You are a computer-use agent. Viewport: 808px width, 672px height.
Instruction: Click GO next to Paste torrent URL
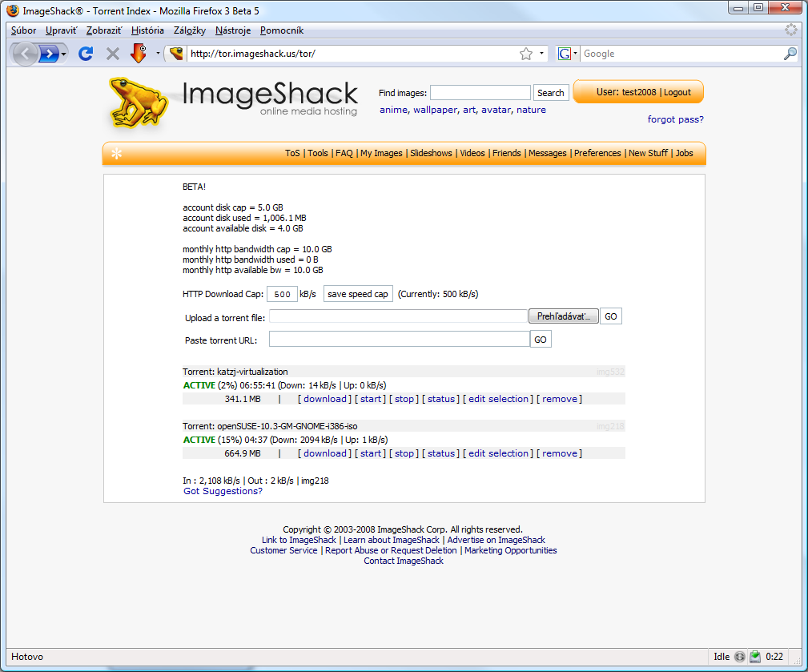[541, 340]
